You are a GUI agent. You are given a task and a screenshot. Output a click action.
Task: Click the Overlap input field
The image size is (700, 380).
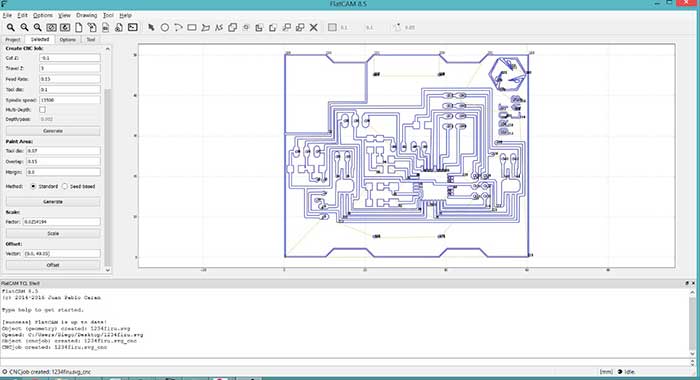point(63,161)
